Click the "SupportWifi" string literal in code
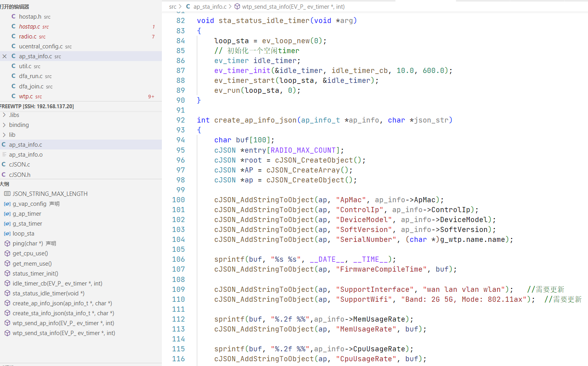 coord(364,299)
